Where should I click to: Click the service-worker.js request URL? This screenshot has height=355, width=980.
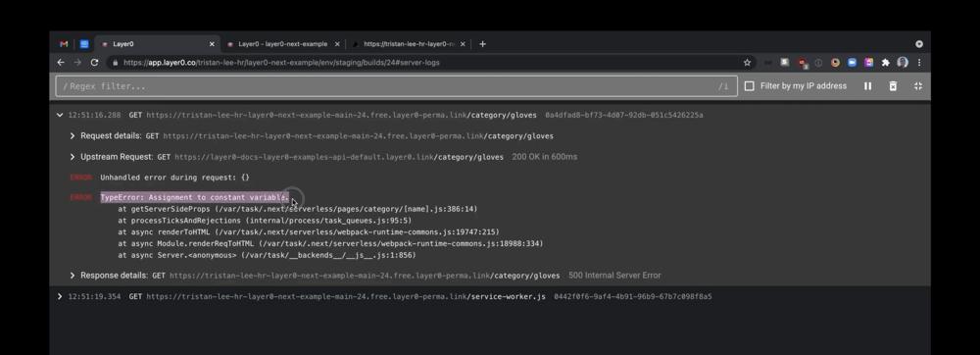tap(346, 296)
